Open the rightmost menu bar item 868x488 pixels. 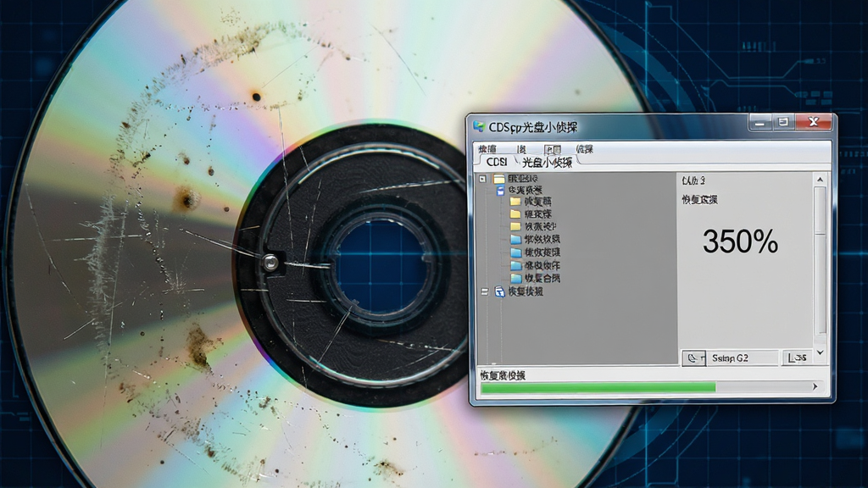pyautogui.click(x=585, y=149)
